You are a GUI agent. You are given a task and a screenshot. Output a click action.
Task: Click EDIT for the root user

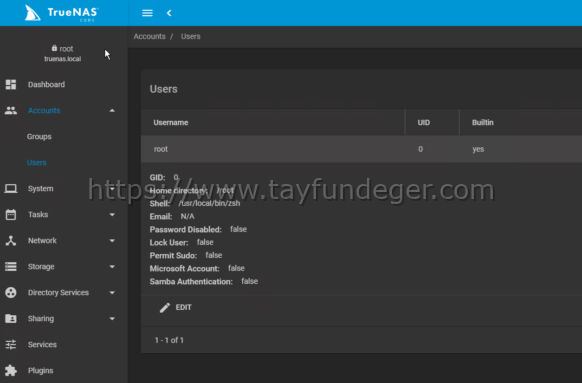coord(176,307)
